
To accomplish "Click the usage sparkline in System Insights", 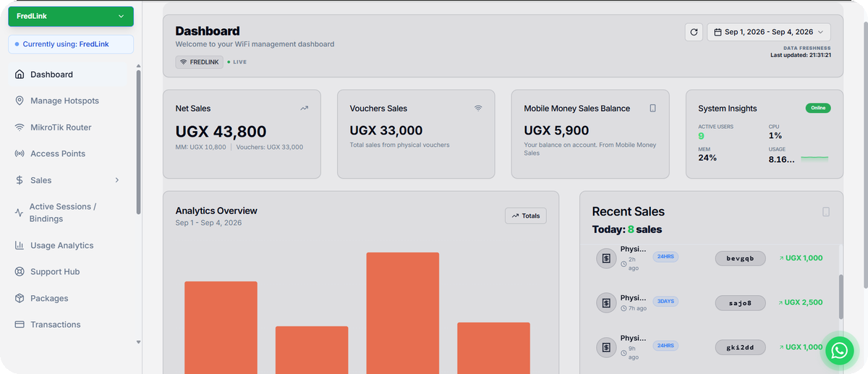I will click(x=814, y=158).
